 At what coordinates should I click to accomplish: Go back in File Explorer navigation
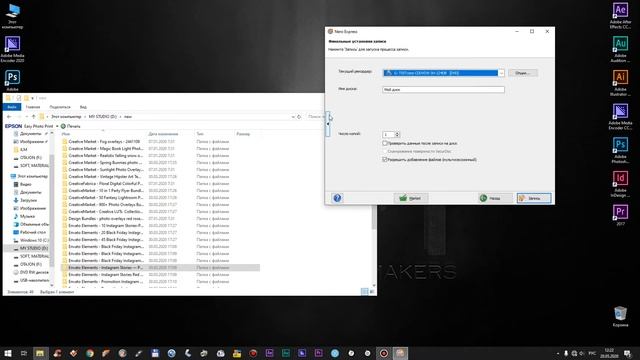click(9, 117)
